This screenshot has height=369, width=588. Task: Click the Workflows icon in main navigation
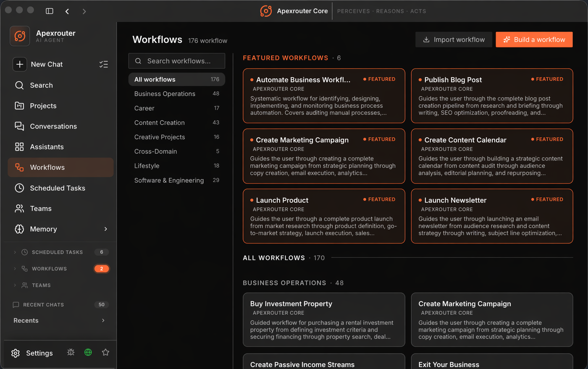tap(19, 167)
